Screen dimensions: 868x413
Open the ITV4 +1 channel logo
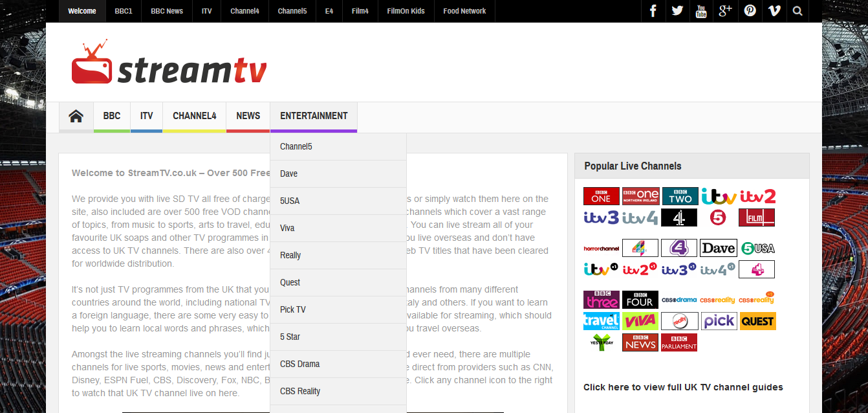[718, 269]
